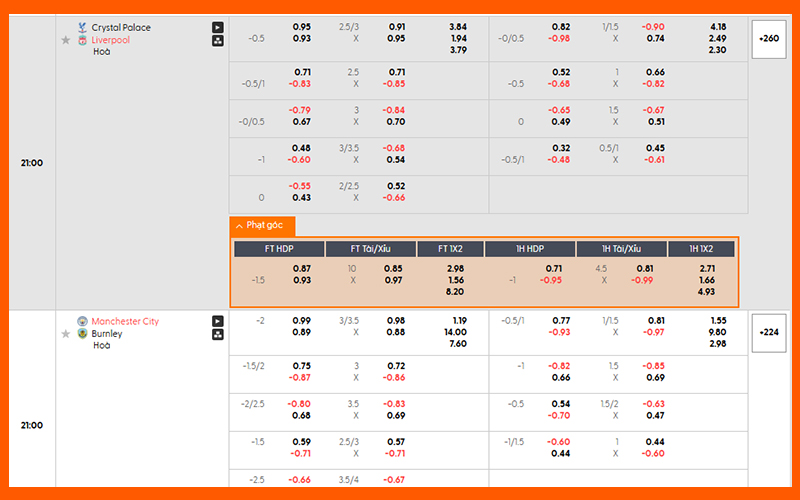Select Crystal Palace FT 1X2 odds 3.84

[458, 26]
